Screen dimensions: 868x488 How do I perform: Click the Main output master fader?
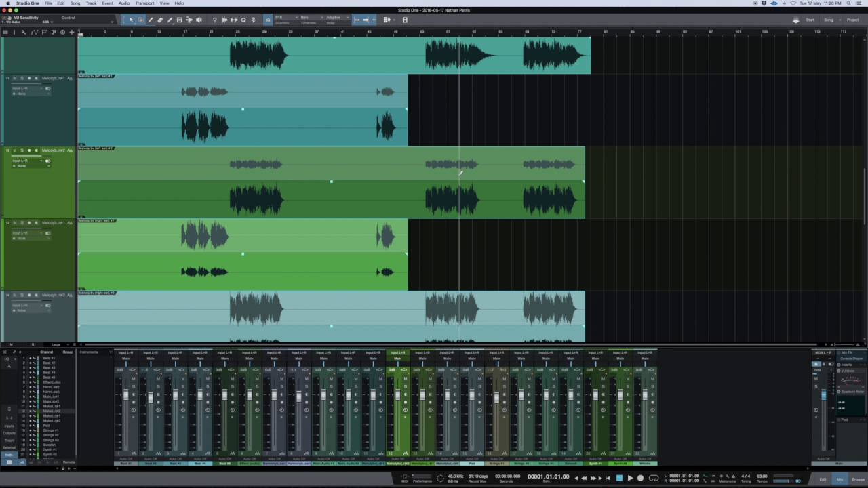[824, 394]
